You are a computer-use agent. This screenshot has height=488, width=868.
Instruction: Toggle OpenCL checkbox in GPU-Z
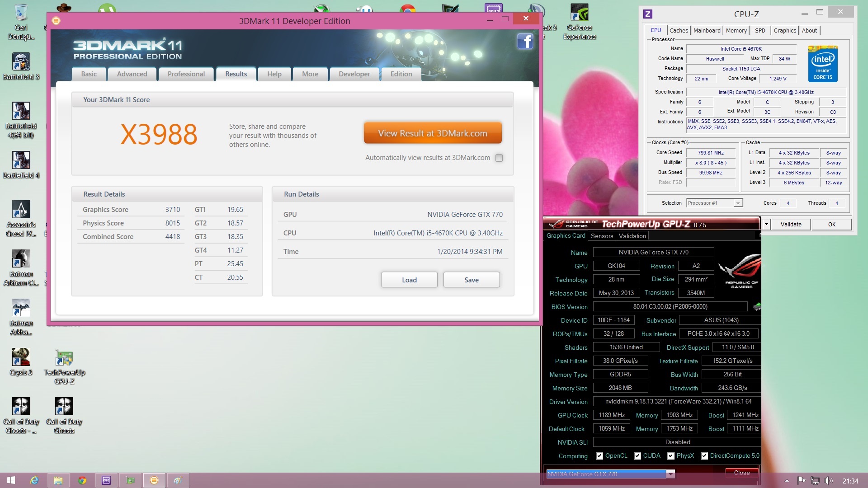pos(599,456)
